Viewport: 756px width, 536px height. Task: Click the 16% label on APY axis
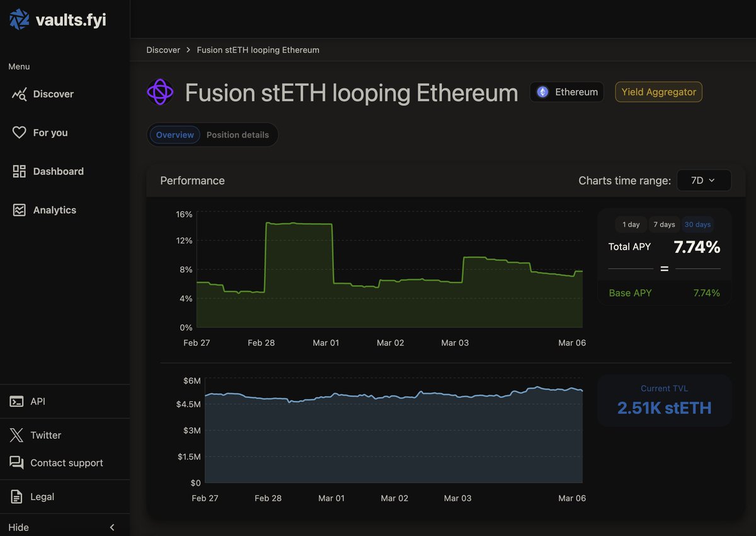click(184, 214)
